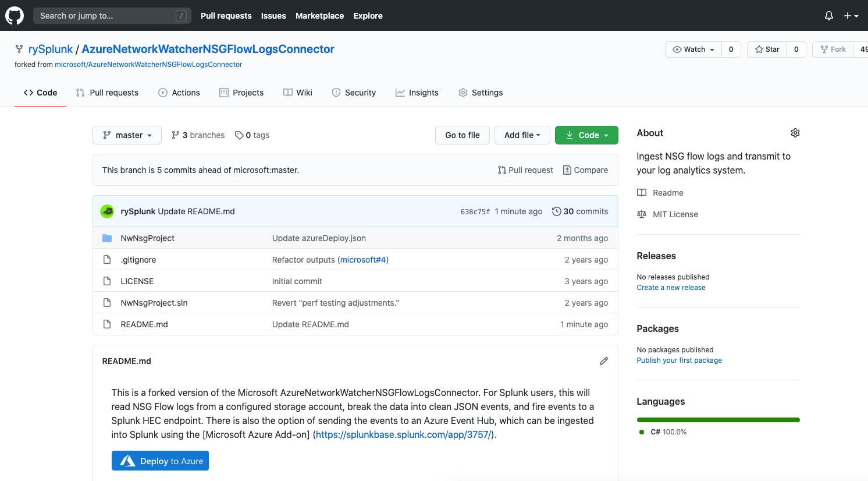This screenshot has width=868, height=481.
Task: Open the microsoft#4 reference link
Action: click(x=363, y=260)
